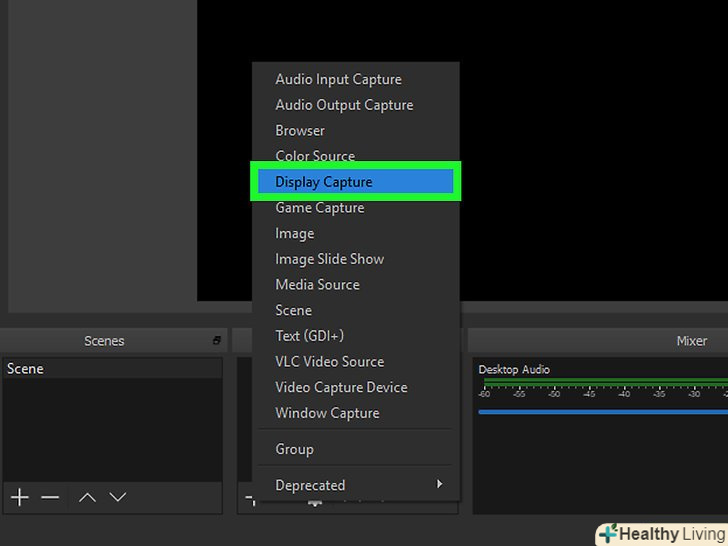Select the Scene item in Scenes list

click(x=26, y=369)
